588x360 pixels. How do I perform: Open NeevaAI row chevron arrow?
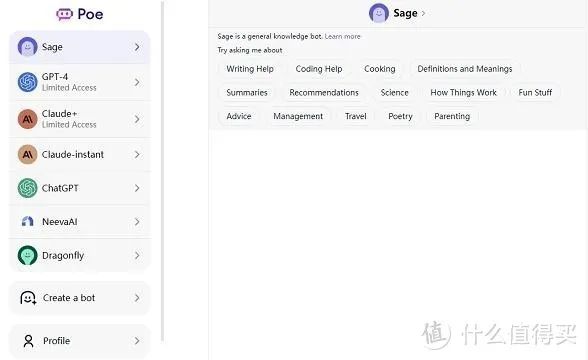[x=137, y=222]
